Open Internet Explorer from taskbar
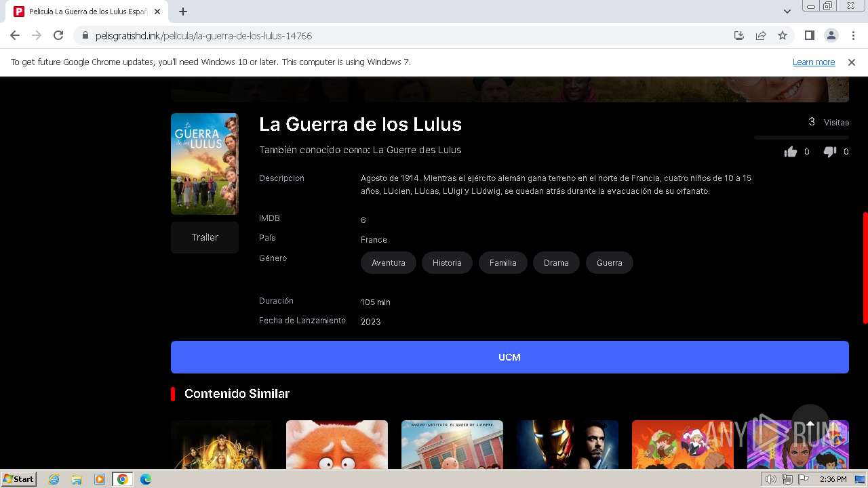This screenshot has width=868, height=488. tap(54, 479)
